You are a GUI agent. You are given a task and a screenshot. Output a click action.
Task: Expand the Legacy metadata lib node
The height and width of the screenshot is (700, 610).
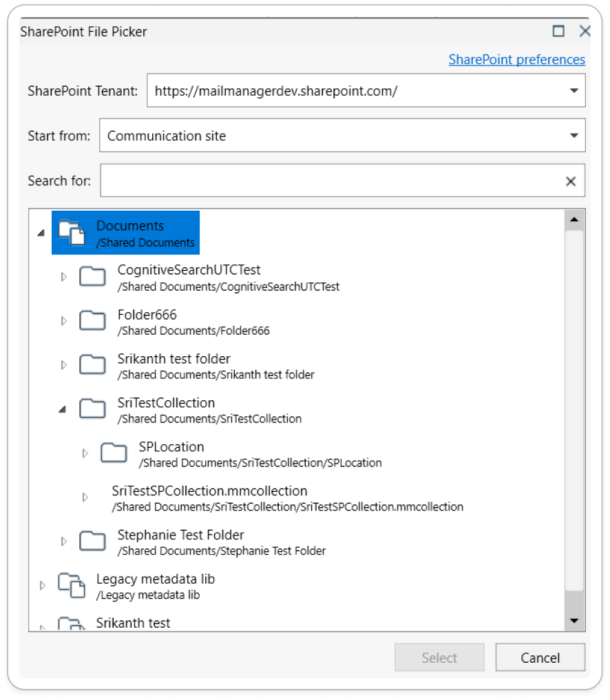click(42, 586)
